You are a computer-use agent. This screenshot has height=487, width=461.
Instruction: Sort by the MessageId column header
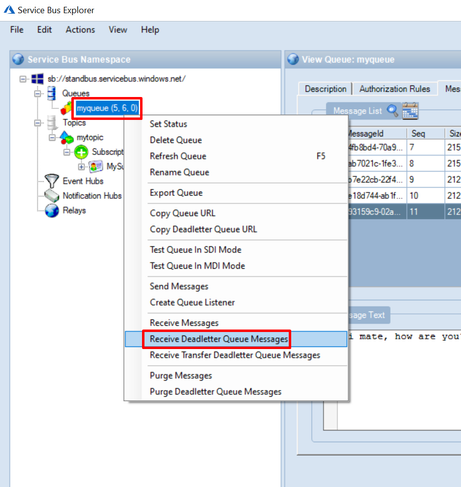pos(377,134)
